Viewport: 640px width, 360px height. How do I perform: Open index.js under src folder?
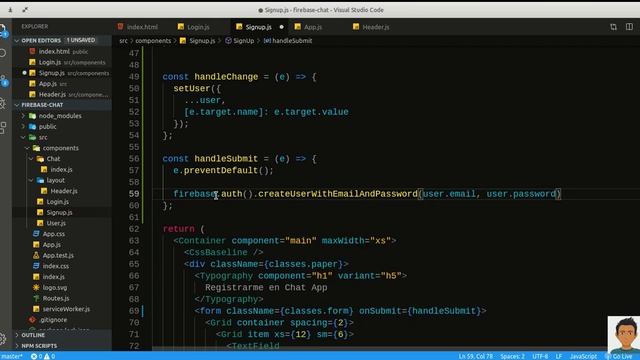click(x=53, y=277)
